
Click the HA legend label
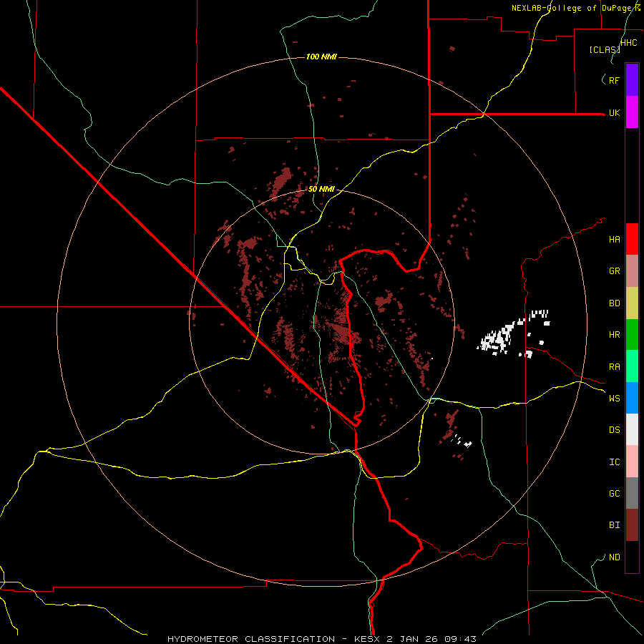[614, 240]
